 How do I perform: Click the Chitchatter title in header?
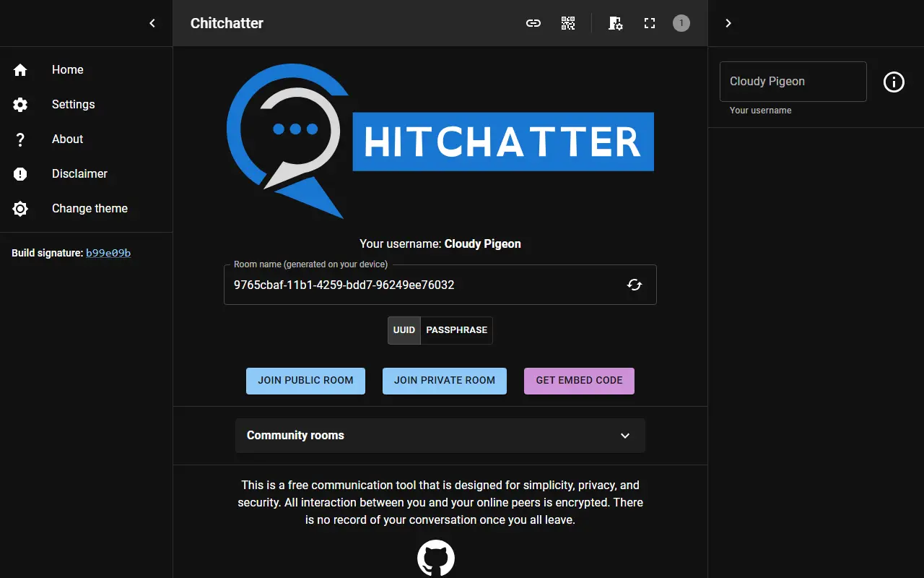point(227,23)
